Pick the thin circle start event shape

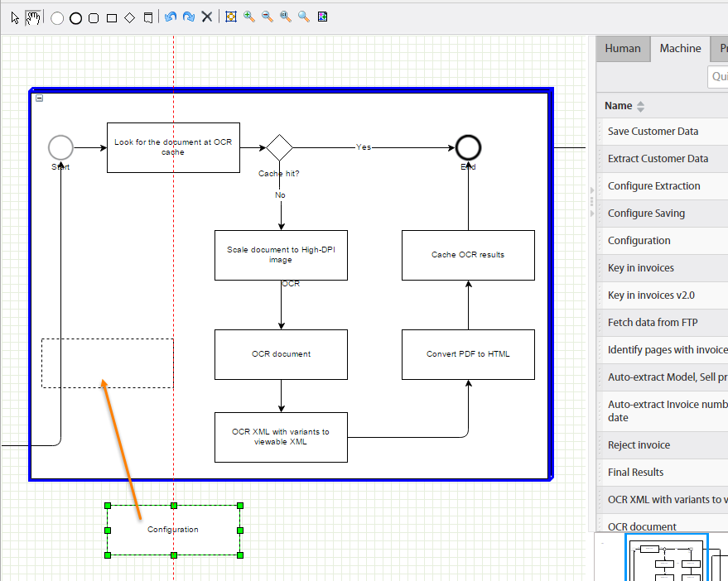(x=57, y=18)
